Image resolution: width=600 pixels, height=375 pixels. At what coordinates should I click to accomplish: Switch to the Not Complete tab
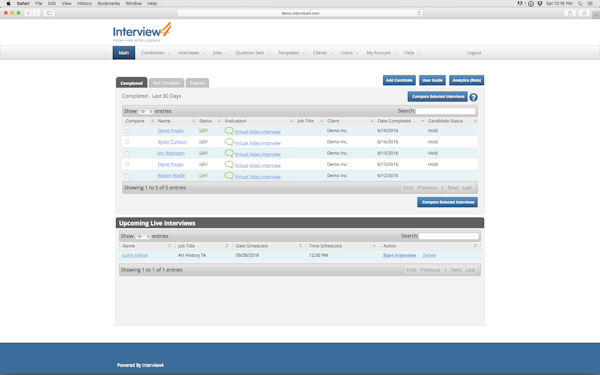pyautogui.click(x=166, y=83)
